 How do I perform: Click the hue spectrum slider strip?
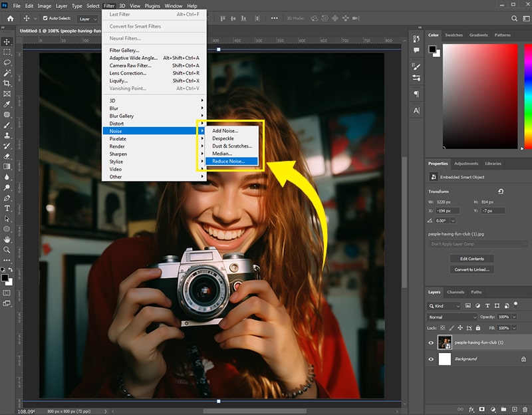[528, 96]
